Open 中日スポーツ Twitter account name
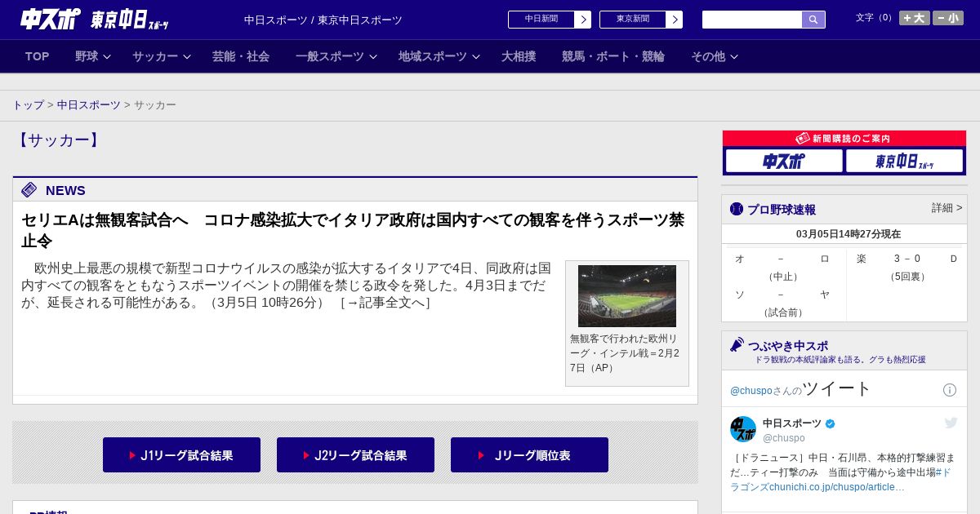Screen dimensions: 980x514 (792, 423)
